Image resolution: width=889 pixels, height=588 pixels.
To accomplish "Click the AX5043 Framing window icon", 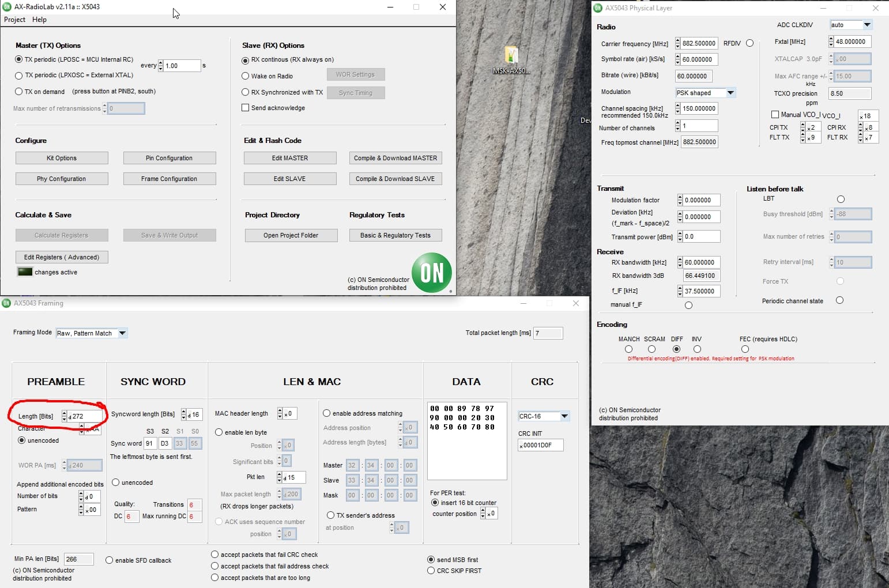I will [x=6, y=303].
